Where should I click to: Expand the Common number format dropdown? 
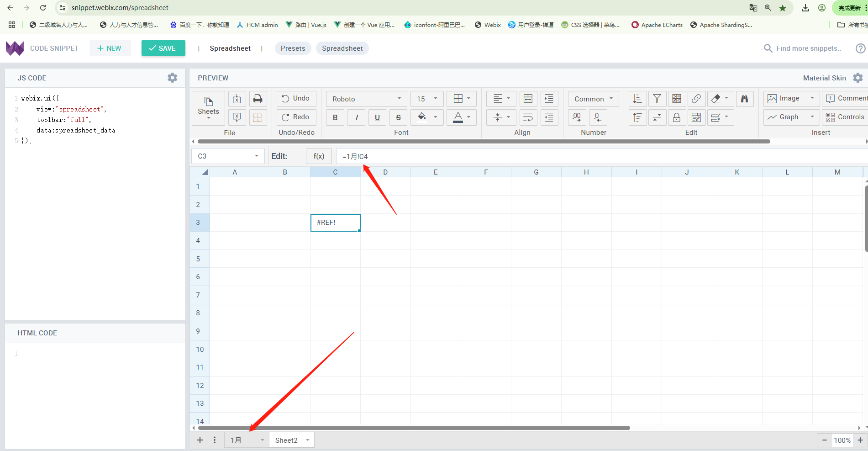(x=593, y=99)
